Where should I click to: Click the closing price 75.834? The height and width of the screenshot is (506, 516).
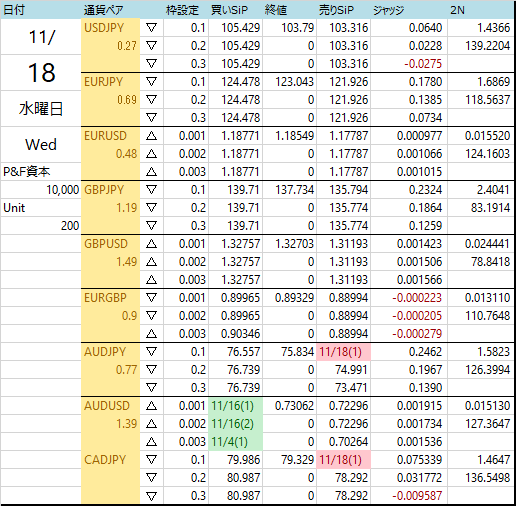coord(297,352)
